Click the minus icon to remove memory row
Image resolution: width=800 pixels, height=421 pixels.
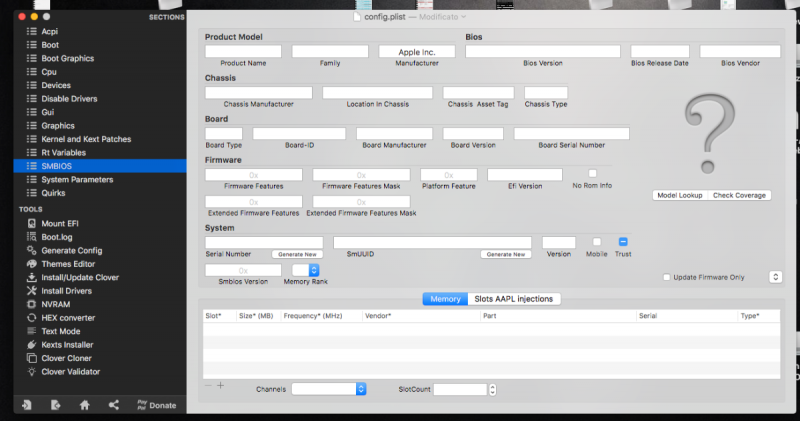pos(208,385)
